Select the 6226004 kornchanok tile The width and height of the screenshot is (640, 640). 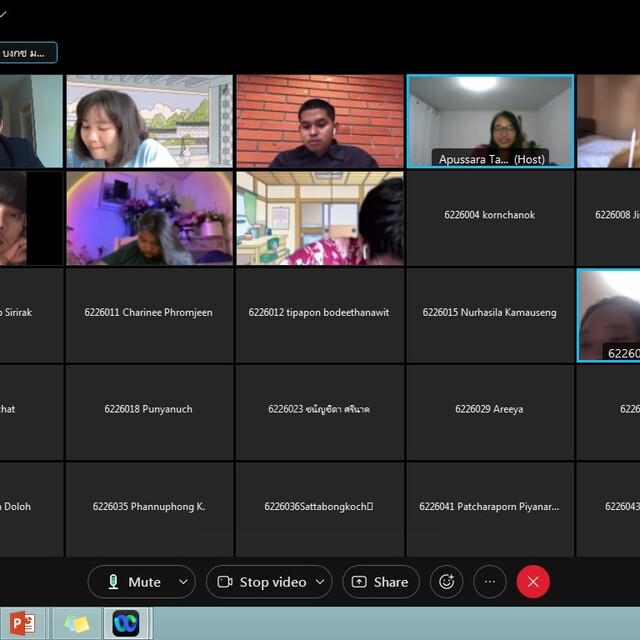click(490, 216)
